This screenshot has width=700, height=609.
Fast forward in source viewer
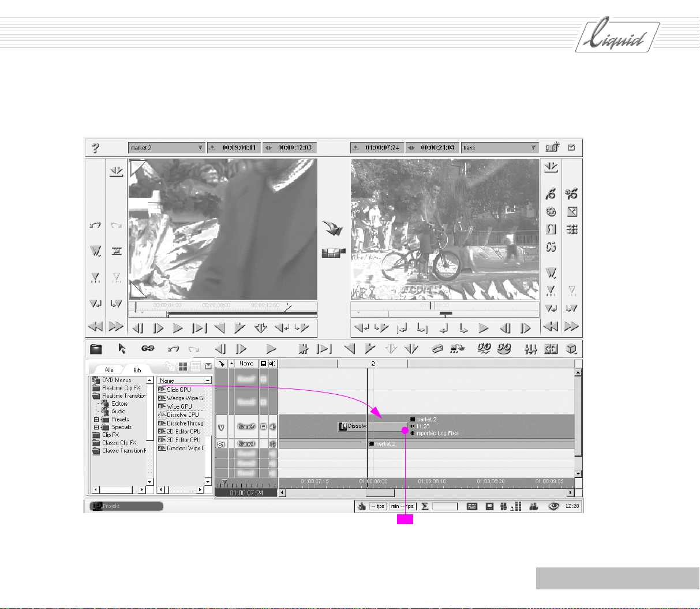(116, 327)
